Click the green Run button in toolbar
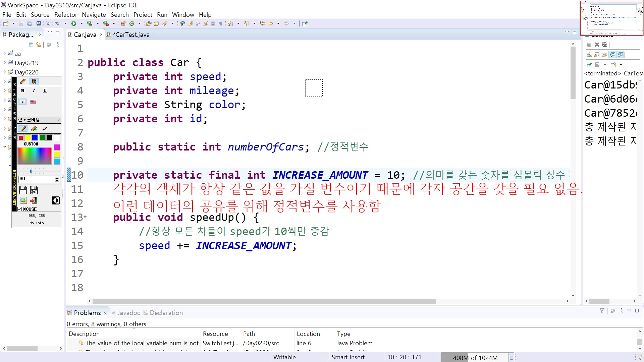The height and width of the screenshot is (362, 644). pyautogui.click(x=74, y=23)
